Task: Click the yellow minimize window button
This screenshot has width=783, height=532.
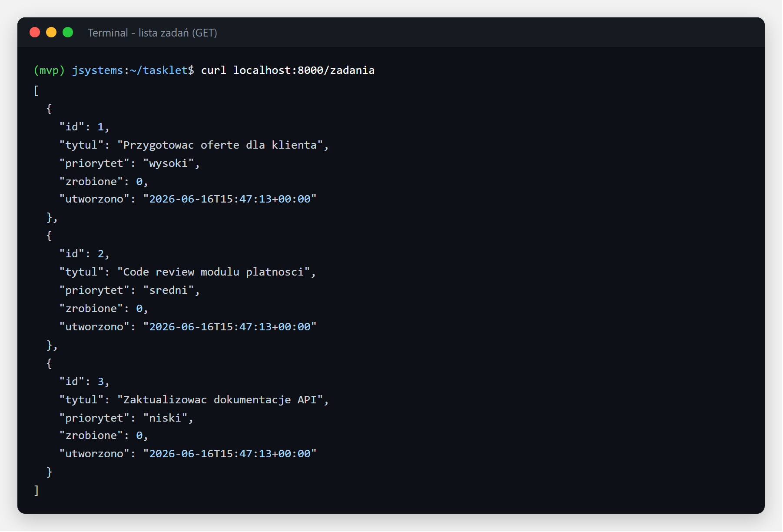Action: 51,32
